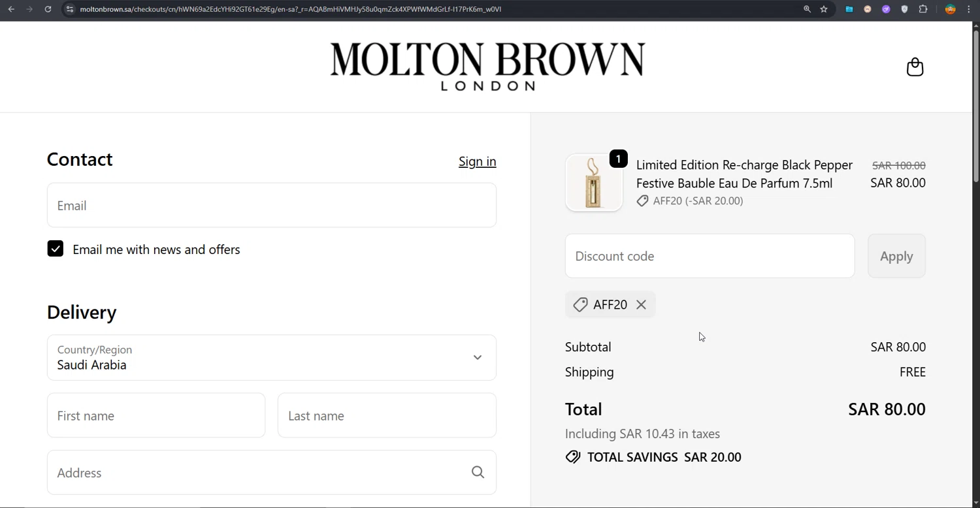Click the address search magnifier icon
The width and height of the screenshot is (980, 508).
pos(478,472)
